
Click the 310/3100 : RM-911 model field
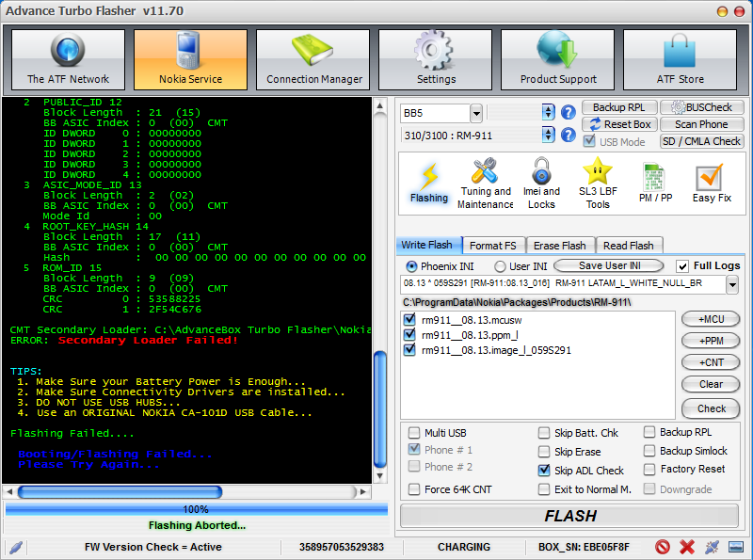click(472, 136)
